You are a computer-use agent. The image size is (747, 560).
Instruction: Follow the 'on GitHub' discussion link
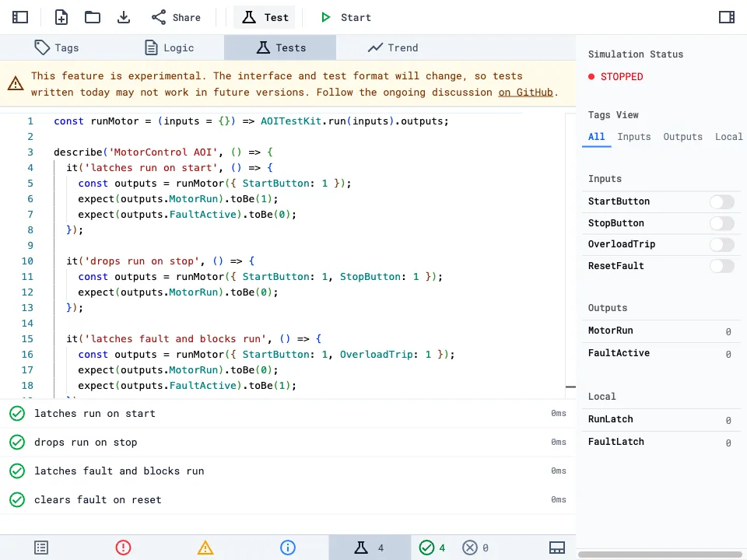pos(526,92)
